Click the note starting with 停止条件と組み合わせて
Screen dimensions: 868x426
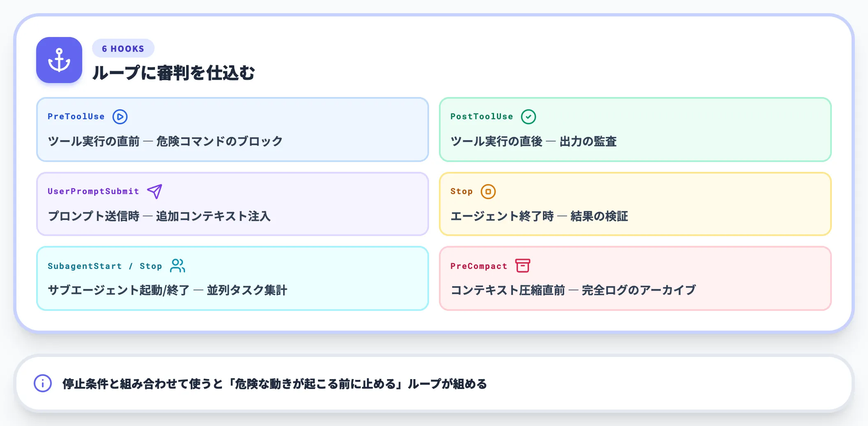pyautogui.click(x=275, y=384)
